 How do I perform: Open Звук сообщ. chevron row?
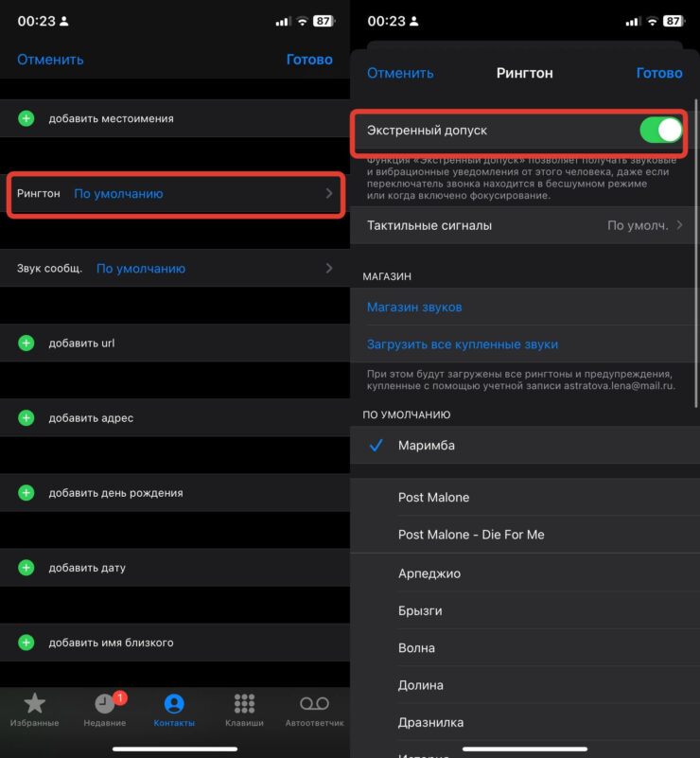click(175, 269)
